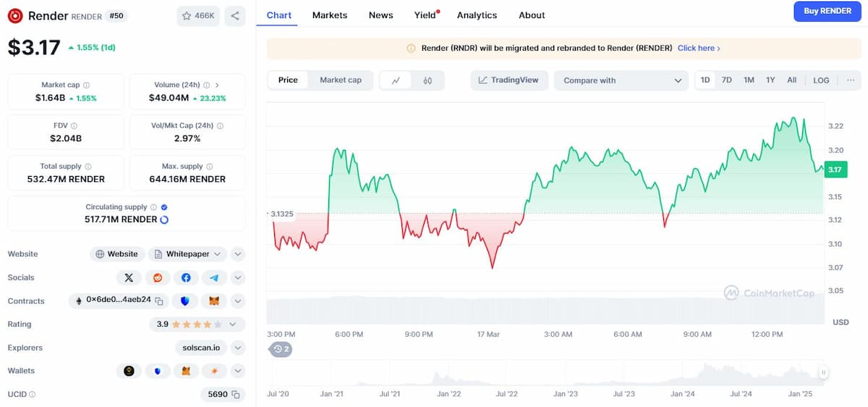Viewport: 868px width, 407px height.
Task: Click the #50 rank badge
Action: pos(117,16)
